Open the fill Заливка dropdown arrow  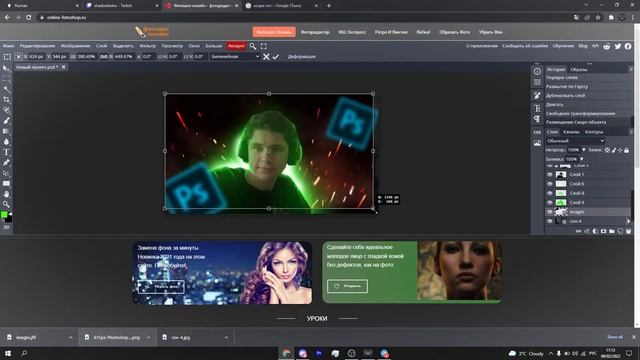click(x=582, y=159)
